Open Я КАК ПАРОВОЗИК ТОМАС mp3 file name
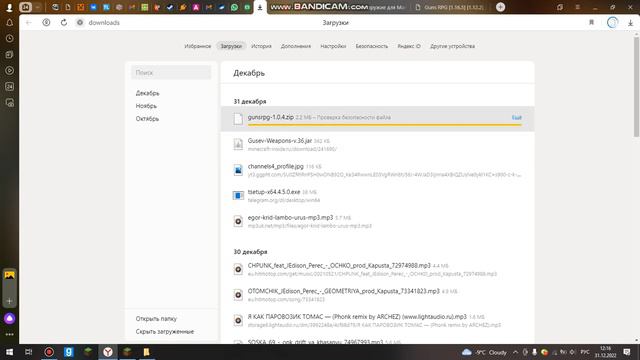Screen dimensions: 640x360 tap(357, 317)
